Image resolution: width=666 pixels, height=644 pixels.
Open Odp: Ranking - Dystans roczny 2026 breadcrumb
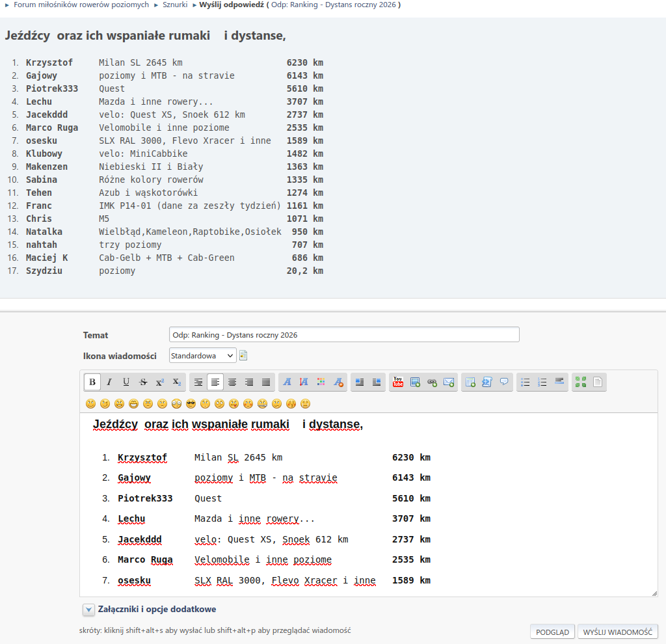pos(334,5)
